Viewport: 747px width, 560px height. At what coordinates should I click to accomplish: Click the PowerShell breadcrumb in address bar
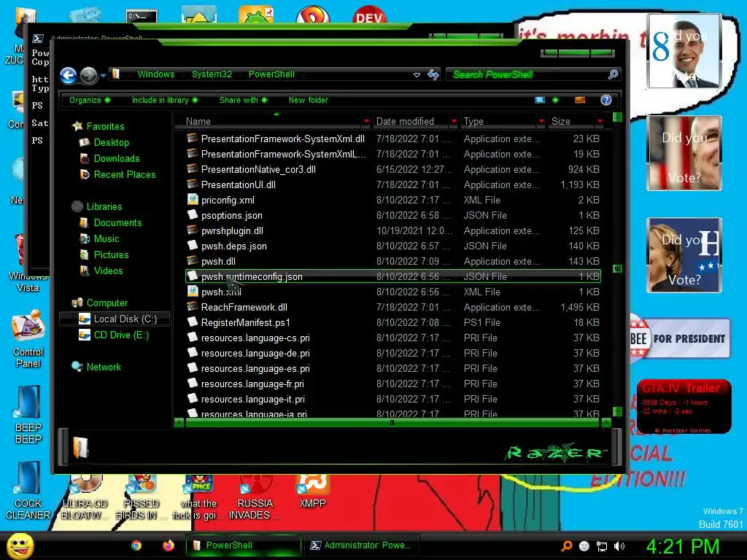271,74
